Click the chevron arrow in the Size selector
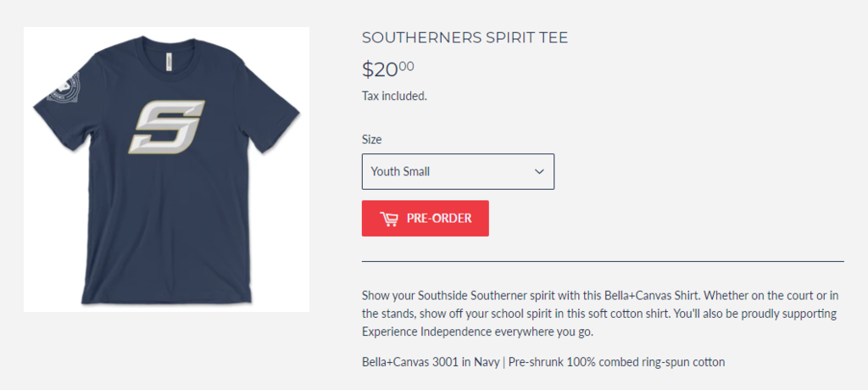 539,172
